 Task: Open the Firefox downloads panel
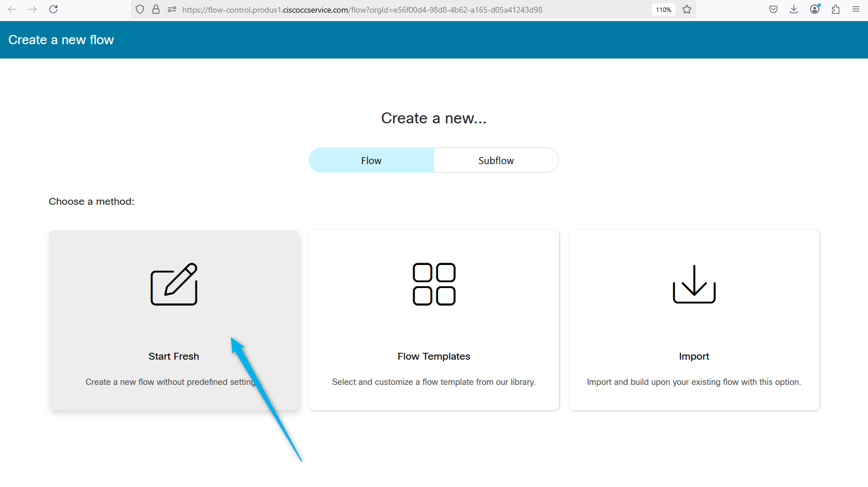pos(793,9)
